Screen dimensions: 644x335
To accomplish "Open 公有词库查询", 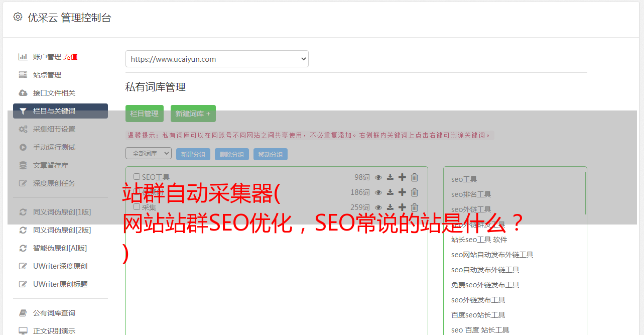I will [54, 313].
